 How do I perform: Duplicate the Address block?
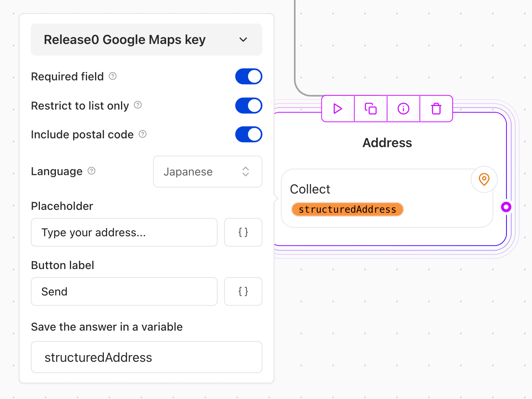370,108
